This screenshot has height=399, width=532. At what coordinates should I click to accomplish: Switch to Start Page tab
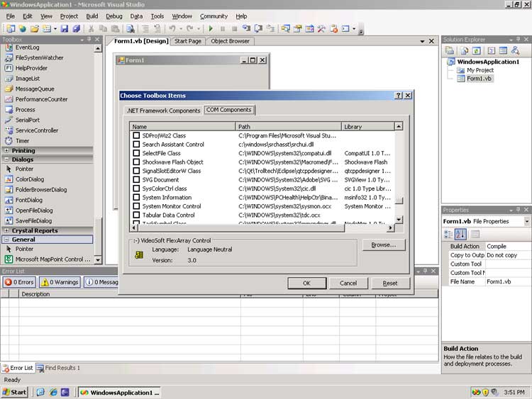(x=188, y=41)
